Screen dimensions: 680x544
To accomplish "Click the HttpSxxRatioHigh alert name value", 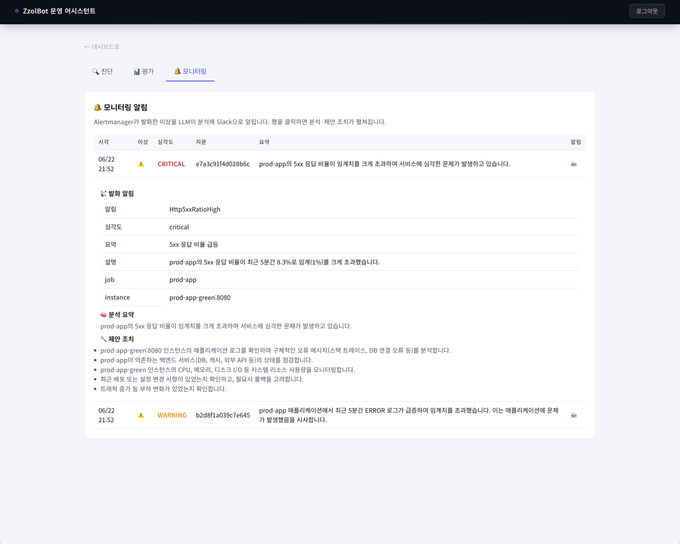I will pos(195,210).
